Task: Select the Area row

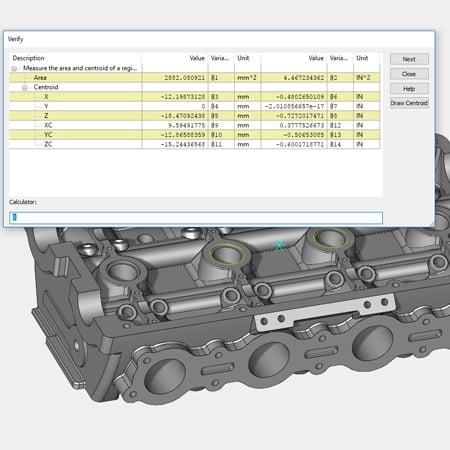Action: pyautogui.click(x=194, y=77)
